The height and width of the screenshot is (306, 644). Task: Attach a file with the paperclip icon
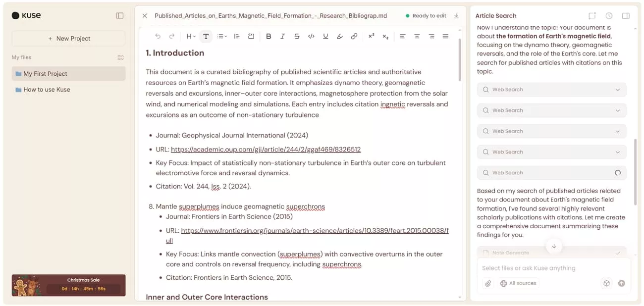pos(488,283)
